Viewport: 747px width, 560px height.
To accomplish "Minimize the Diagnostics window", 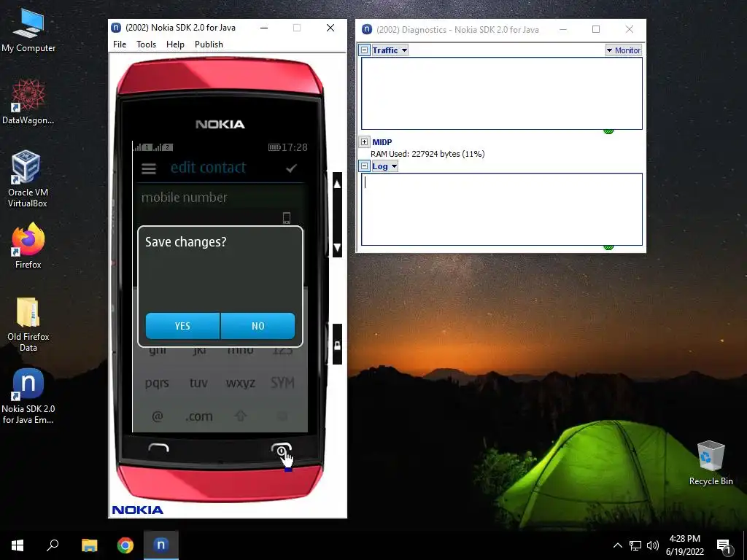I will click(x=563, y=29).
